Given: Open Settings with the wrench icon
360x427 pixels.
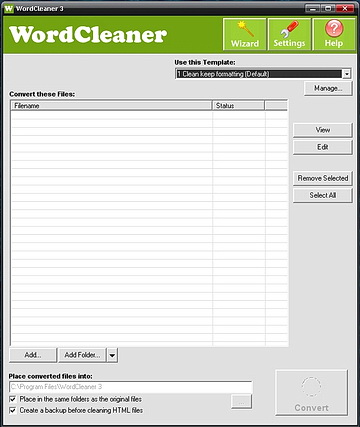Looking at the screenshot, I should click(289, 34).
